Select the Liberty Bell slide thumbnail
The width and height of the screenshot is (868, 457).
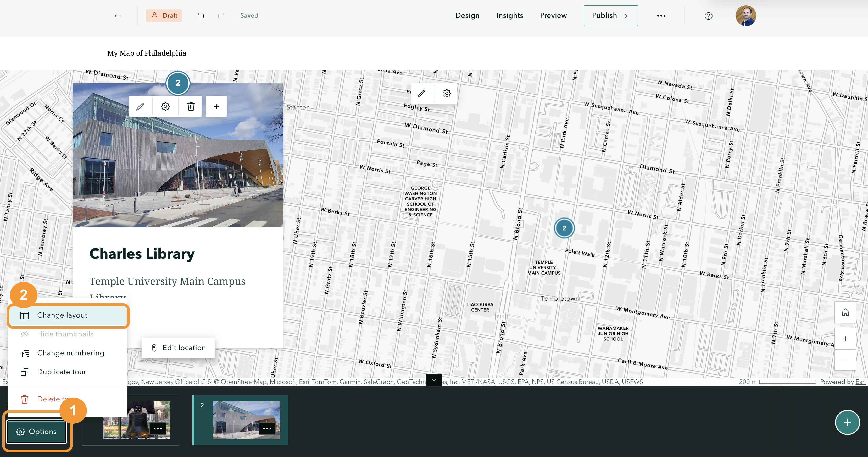click(x=137, y=420)
